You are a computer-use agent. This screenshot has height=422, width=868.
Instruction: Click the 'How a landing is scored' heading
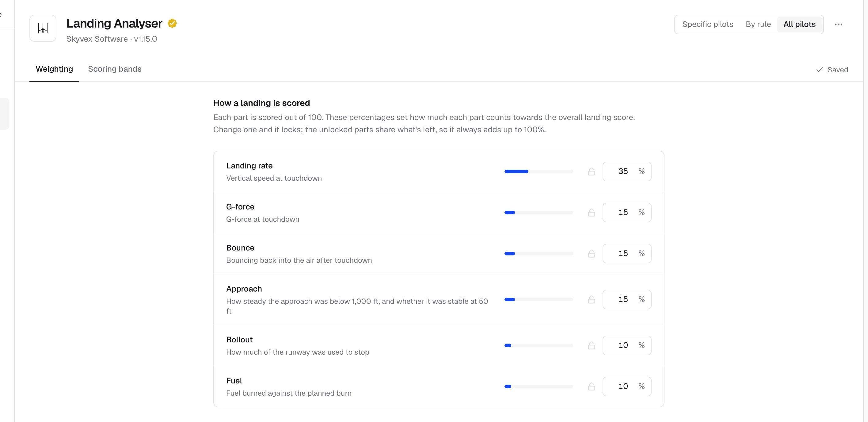coord(261,103)
